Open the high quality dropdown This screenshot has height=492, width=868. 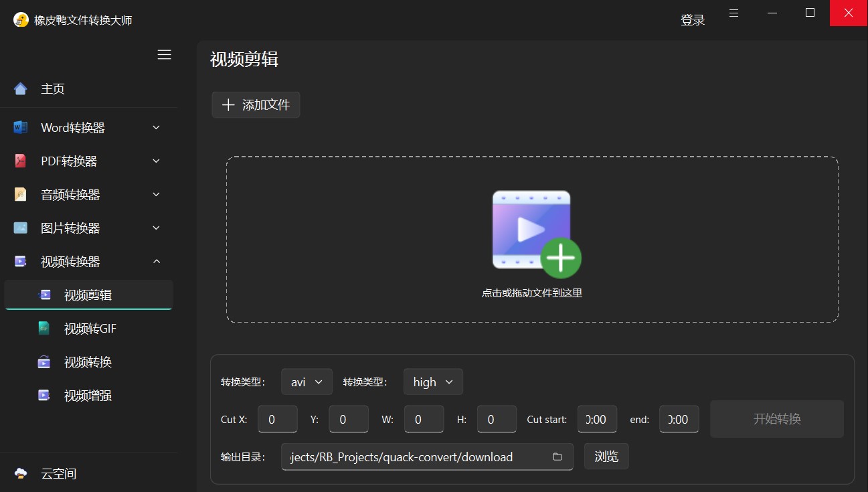[x=433, y=382]
